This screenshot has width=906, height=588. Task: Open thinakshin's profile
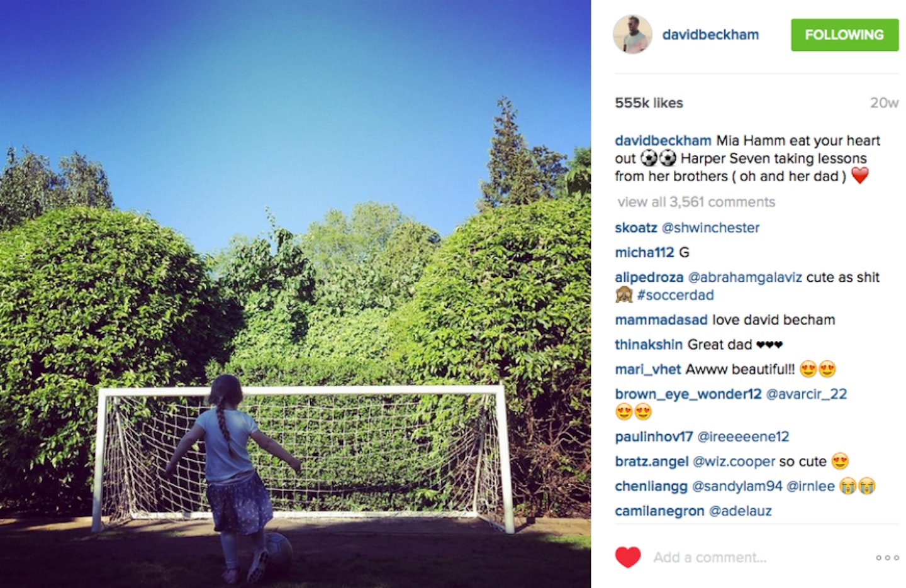click(x=649, y=345)
